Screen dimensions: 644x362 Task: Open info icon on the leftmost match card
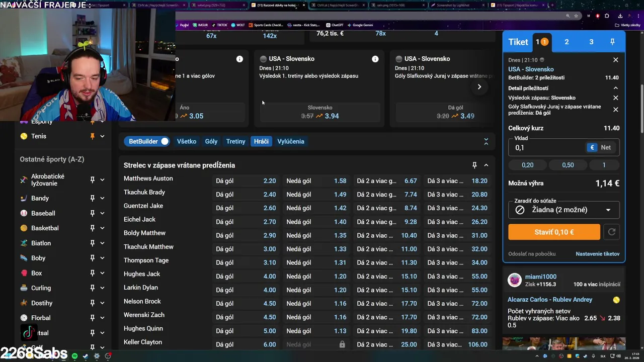(239, 59)
